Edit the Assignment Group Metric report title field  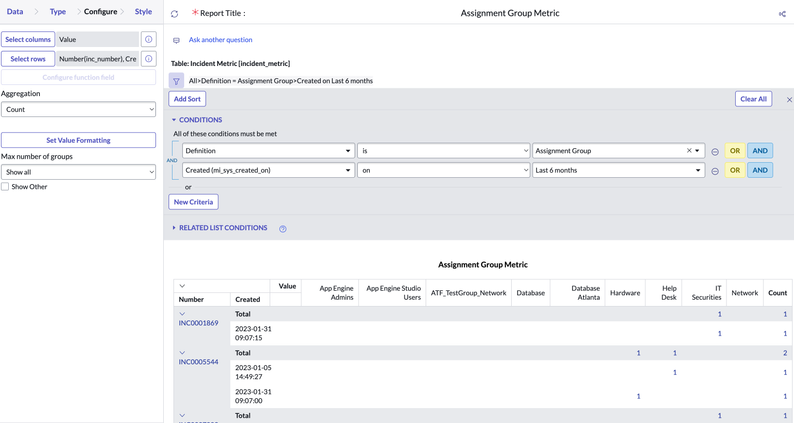(x=510, y=13)
